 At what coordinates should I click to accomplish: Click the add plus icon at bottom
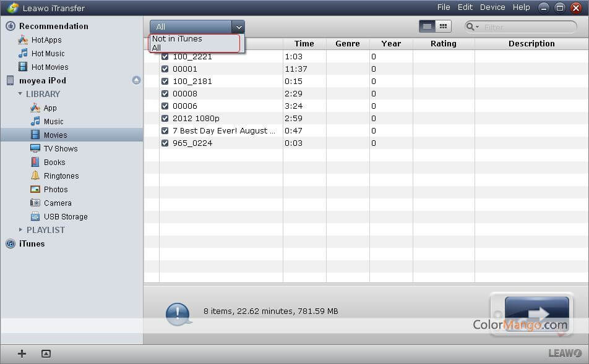point(22,353)
